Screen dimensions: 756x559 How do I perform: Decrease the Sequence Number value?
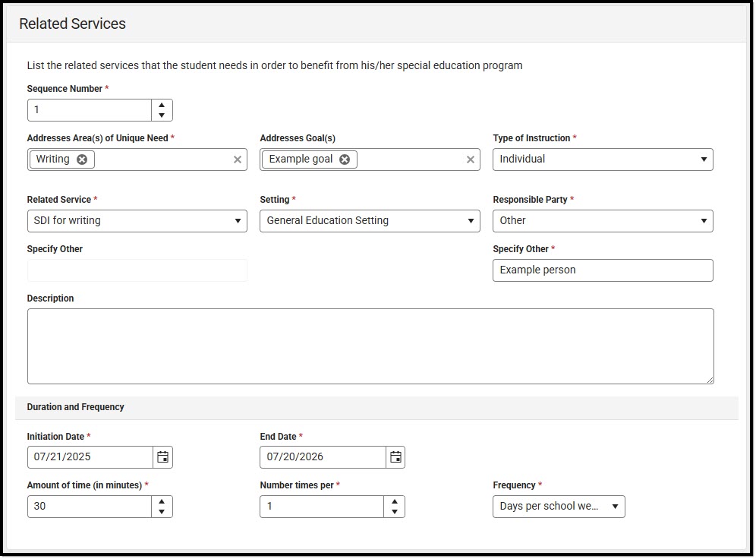(x=162, y=115)
